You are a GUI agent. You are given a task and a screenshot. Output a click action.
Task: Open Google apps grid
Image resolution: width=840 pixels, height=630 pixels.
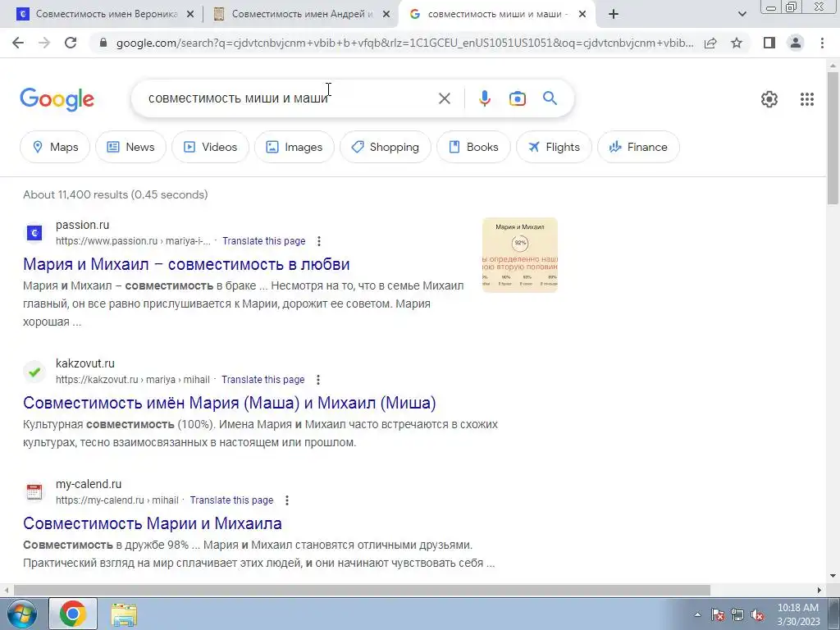click(807, 98)
